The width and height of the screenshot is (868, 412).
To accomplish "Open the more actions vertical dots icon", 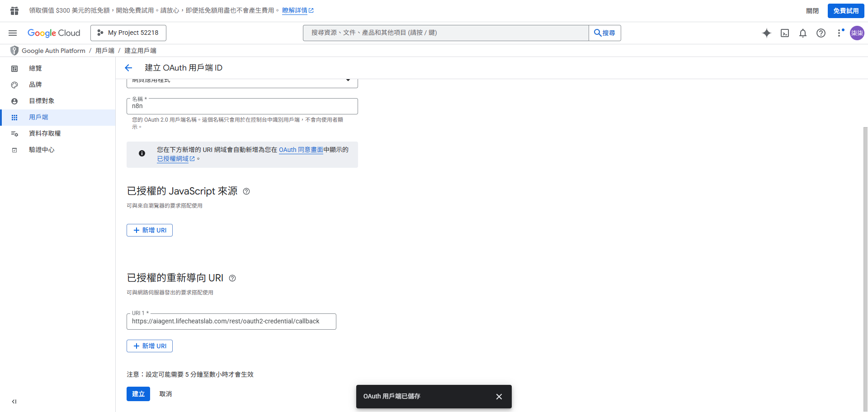I will coord(840,33).
